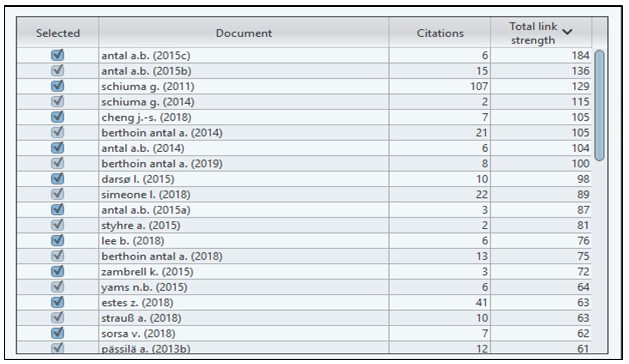This screenshot has width=629, height=364.
Task: Uncheck darsø l. (2015) row checkbox
Action: coord(57,179)
